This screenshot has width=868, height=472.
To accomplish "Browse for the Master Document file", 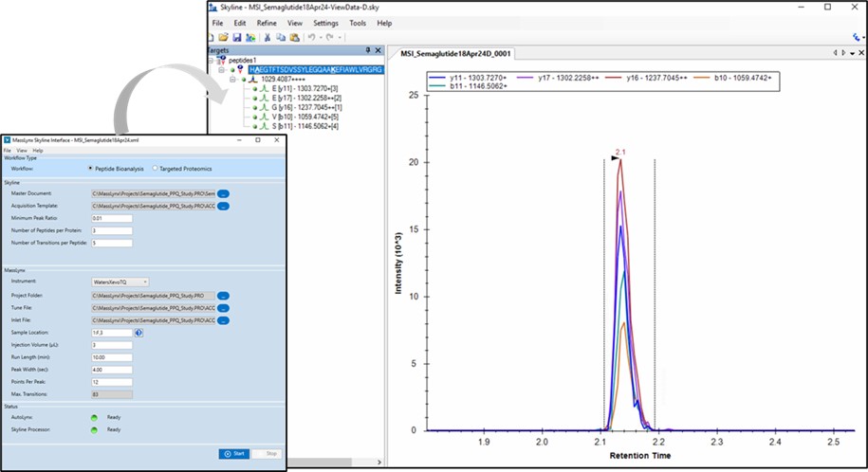I will coord(223,193).
